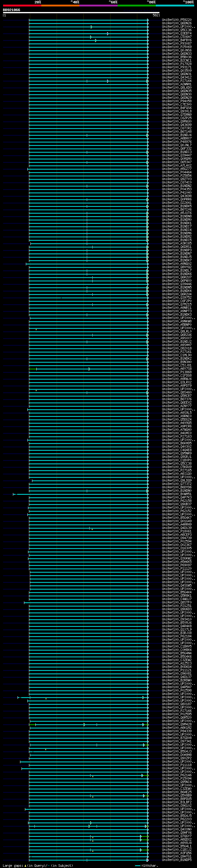Select hit UniRef100_Q6EEV2
Image resolution: width=197 pixels, height=868 pixels.
(x=177, y=402)
